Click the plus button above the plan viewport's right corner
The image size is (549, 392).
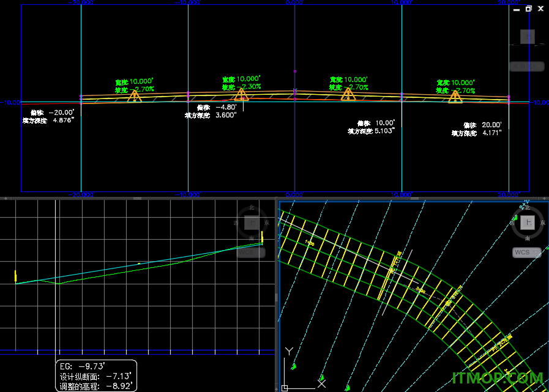click(544, 199)
